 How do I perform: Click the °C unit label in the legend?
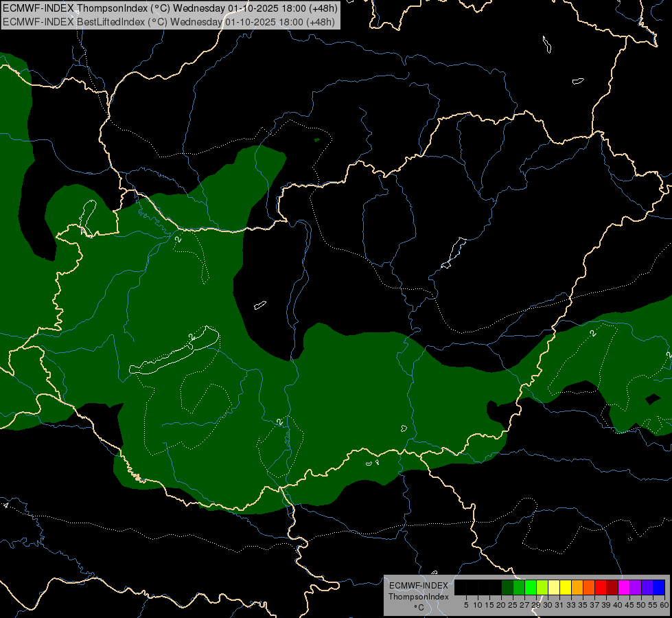tap(418, 607)
